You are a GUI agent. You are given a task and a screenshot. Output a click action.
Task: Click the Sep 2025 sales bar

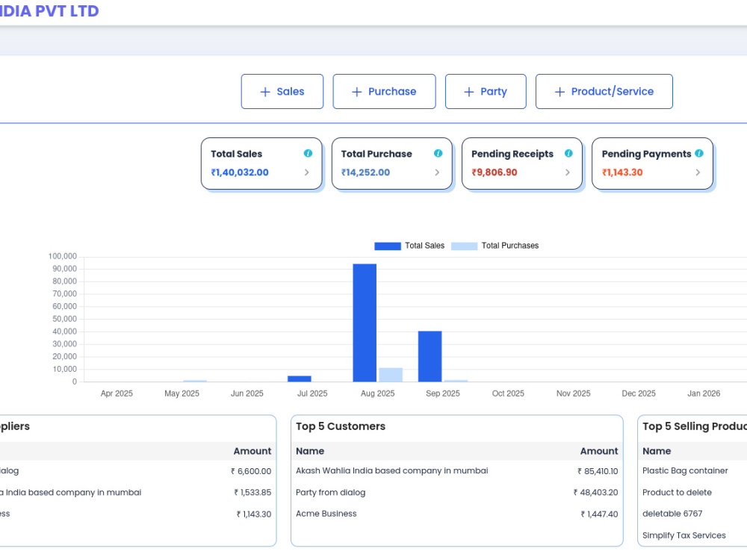430,356
